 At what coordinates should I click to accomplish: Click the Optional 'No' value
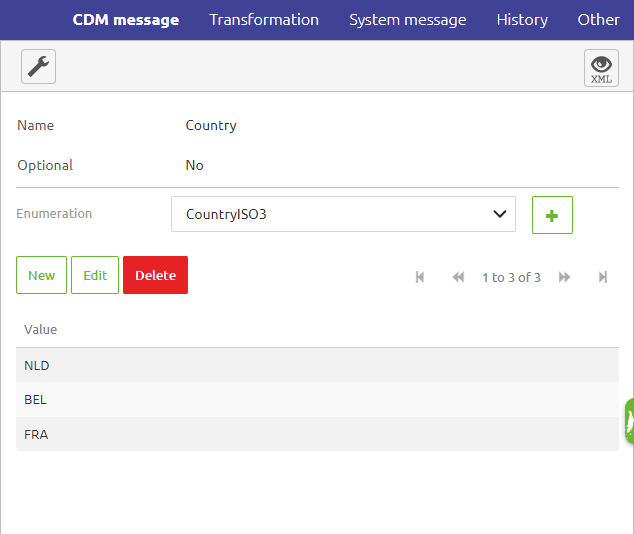coord(194,165)
